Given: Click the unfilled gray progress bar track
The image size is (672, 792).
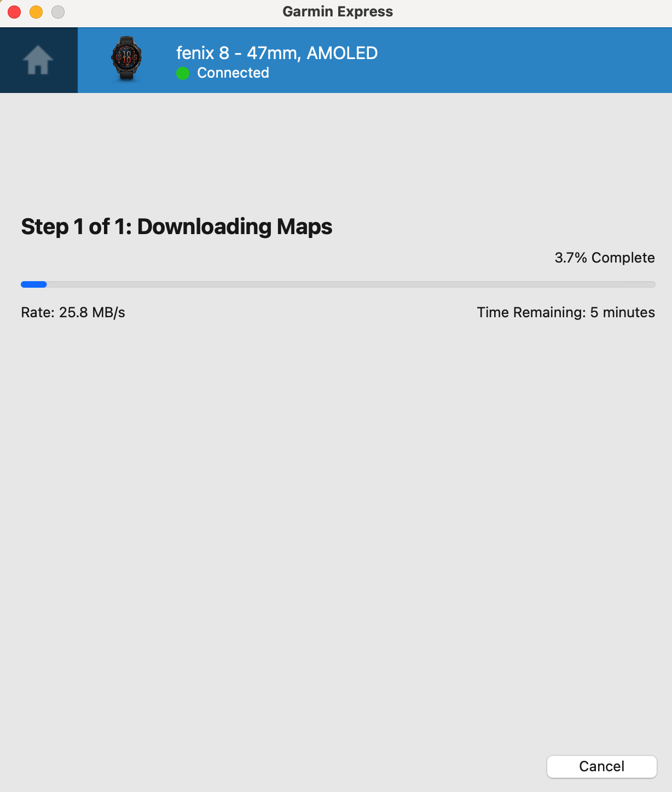Looking at the screenshot, I should coord(351,284).
